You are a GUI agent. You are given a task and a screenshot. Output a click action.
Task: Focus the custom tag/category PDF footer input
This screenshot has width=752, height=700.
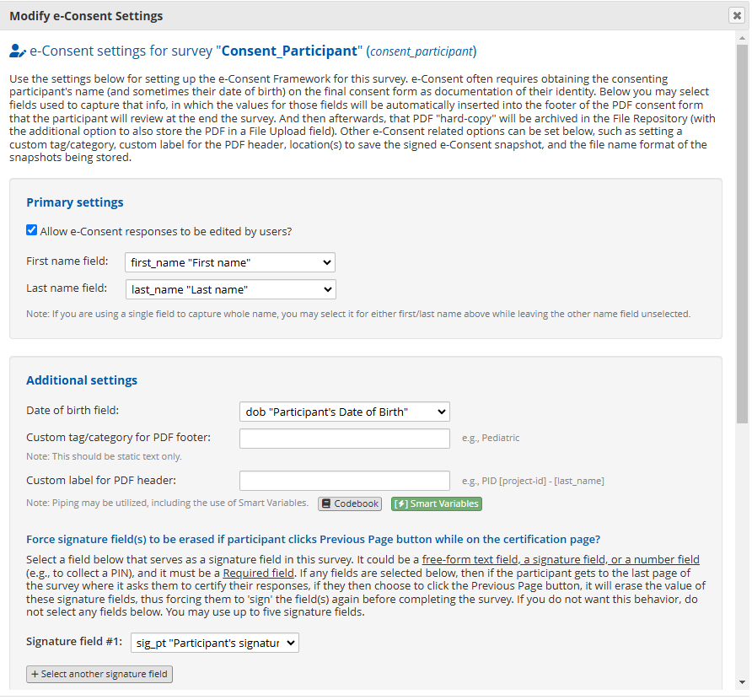[x=344, y=439]
